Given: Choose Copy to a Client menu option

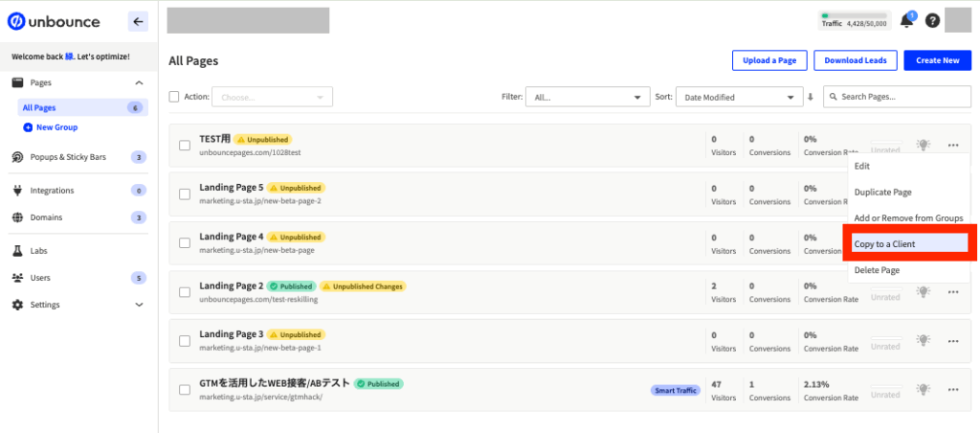Looking at the screenshot, I should pyautogui.click(x=907, y=244).
